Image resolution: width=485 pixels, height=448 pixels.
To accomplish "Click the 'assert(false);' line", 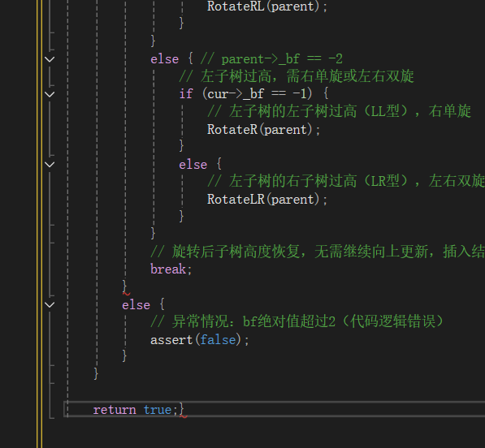I will (200, 340).
